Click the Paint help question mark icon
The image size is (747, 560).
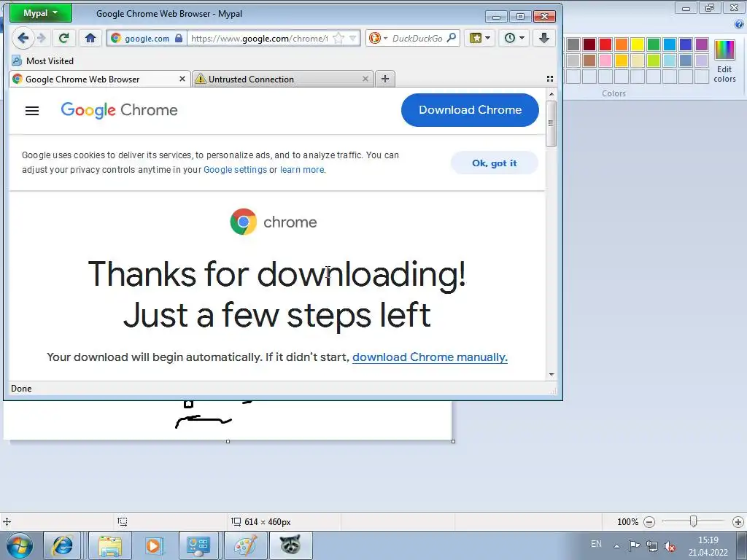click(x=739, y=25)
